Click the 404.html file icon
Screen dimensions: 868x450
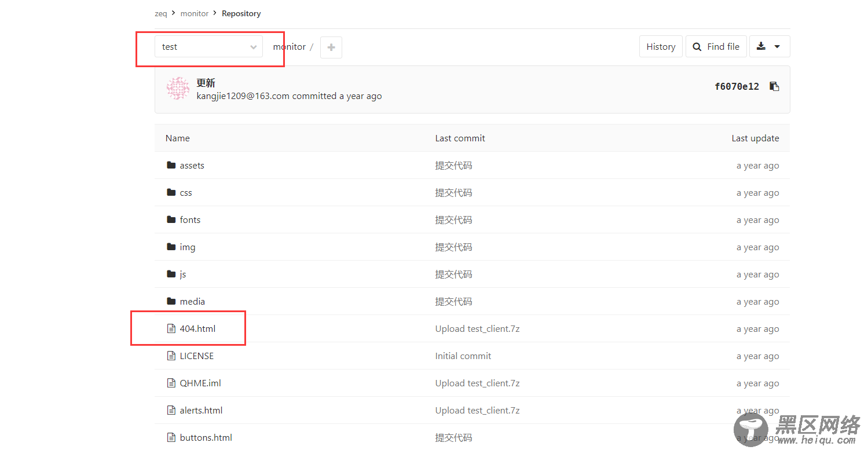[171, 328]
